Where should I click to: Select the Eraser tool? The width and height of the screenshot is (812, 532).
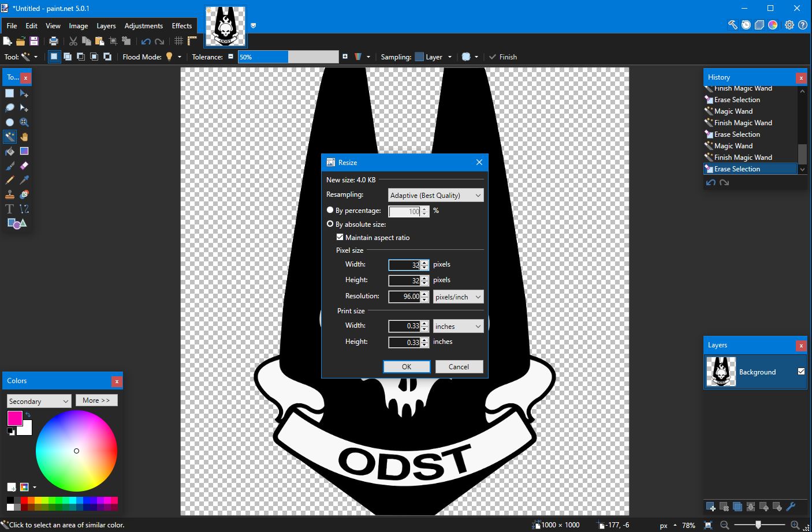click(x=24, y=166)
